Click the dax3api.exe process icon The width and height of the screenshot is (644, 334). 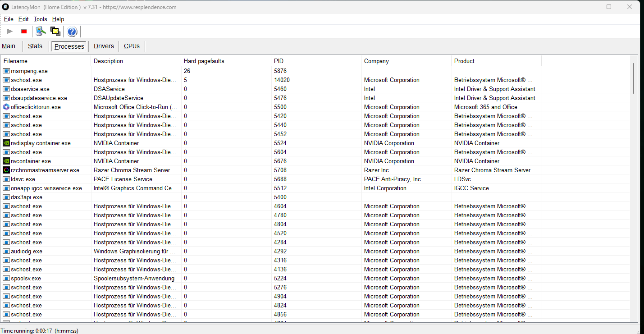tap(6, 197)
